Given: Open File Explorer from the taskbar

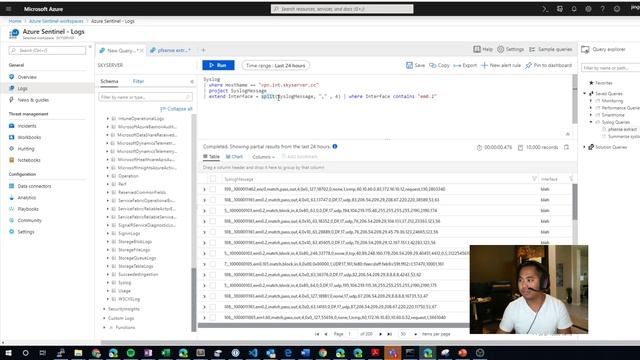Looking at the screenshot, I should (78, 353).
